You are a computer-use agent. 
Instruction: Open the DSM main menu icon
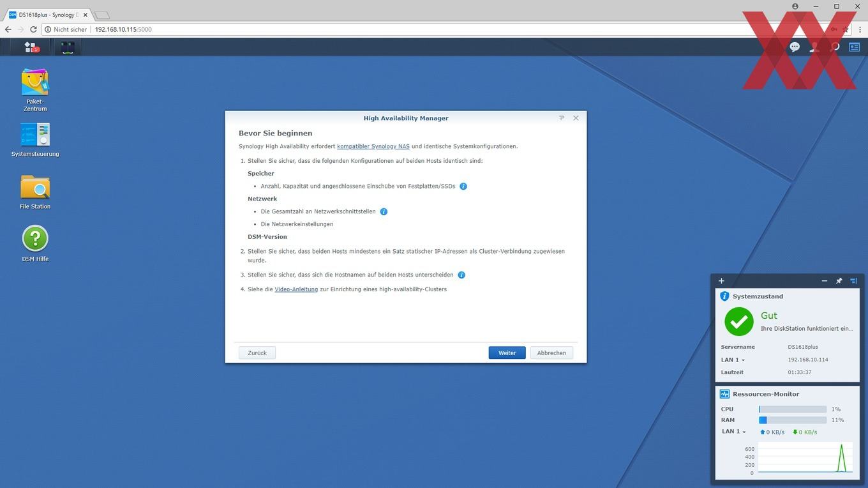point(31,47)
